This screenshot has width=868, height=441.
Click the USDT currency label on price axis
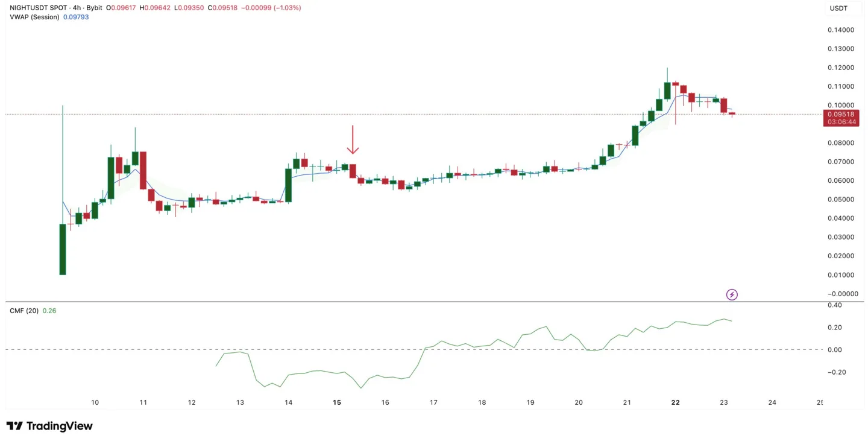point(838,8)
